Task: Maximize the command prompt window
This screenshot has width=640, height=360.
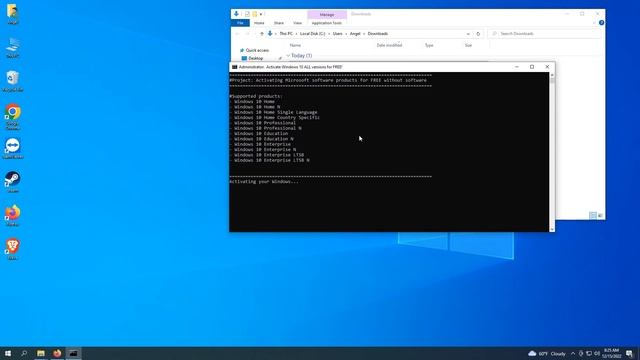Action: coord(532,67)
